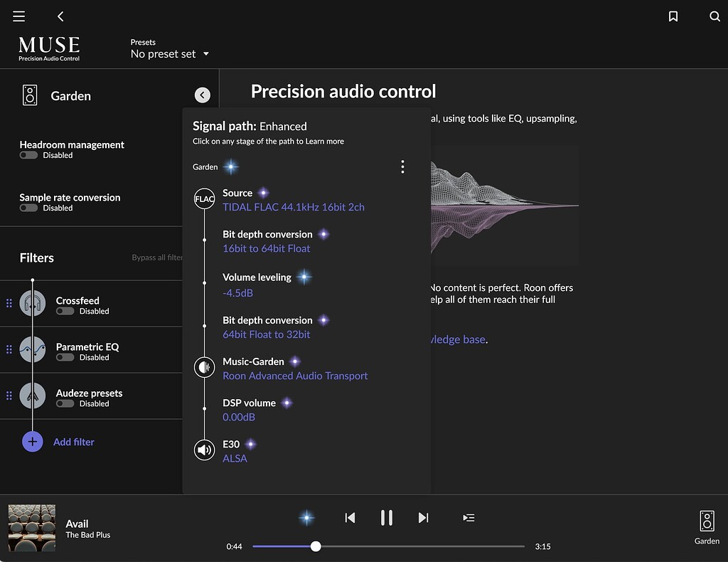
Task: Open the Presets dropdown
Action: click(170, 53)
